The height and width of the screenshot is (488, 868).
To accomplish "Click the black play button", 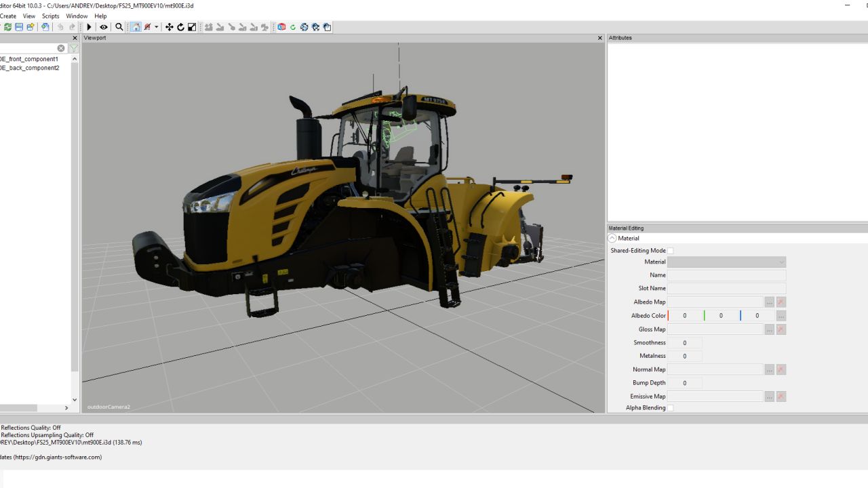I will 89,27.
